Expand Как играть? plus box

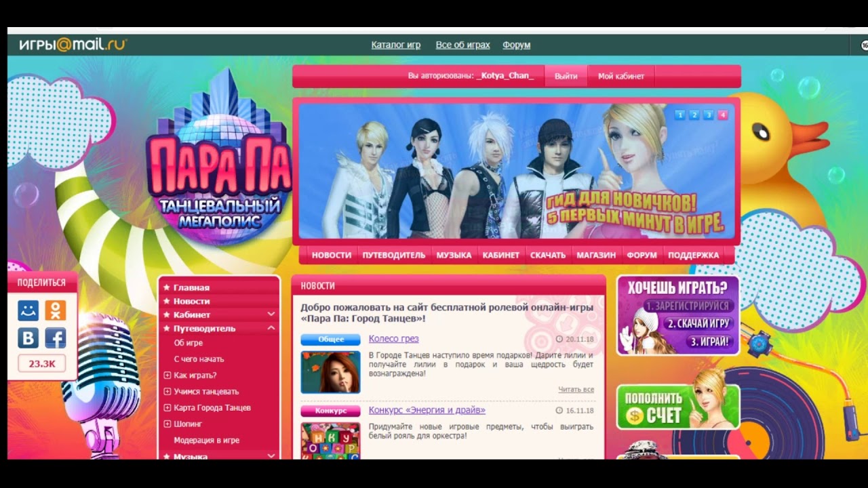pos(167,375)
